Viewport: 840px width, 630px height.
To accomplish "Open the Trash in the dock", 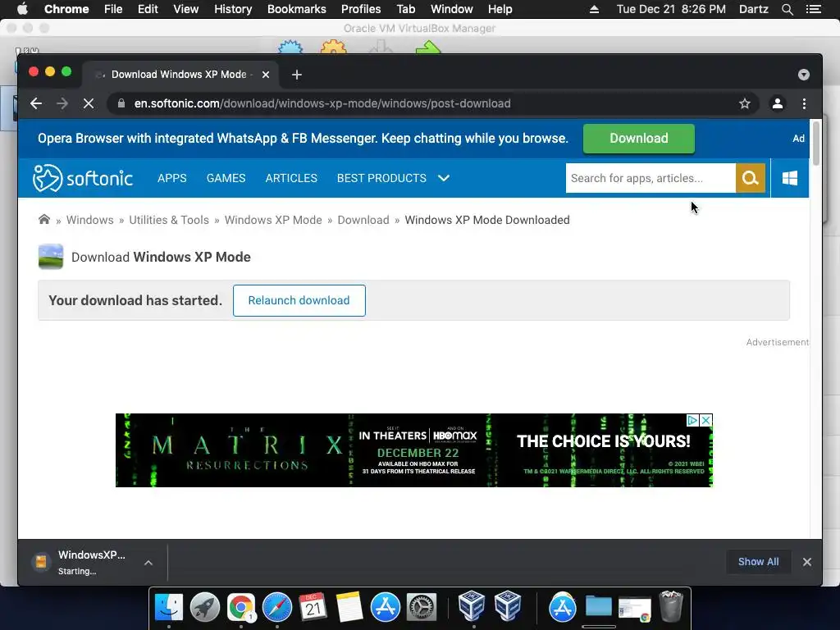I will pyautogui.click(x=671, y=606).
